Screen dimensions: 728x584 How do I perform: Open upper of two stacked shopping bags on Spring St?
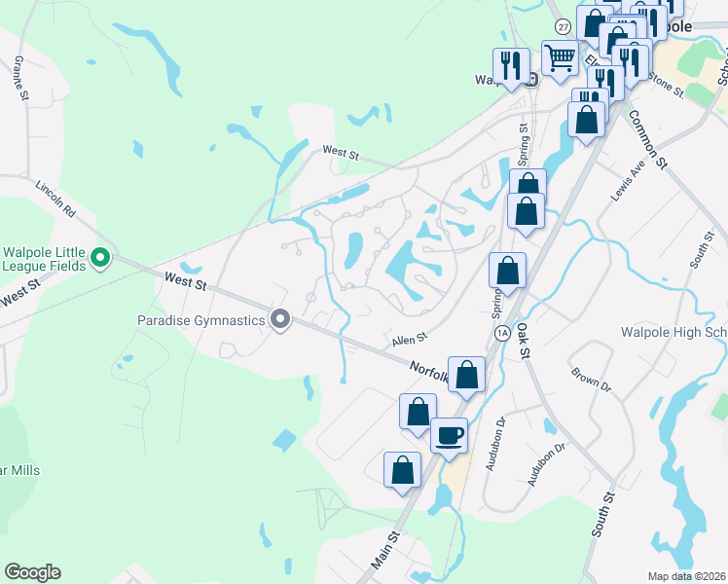[x=528, y=182]
